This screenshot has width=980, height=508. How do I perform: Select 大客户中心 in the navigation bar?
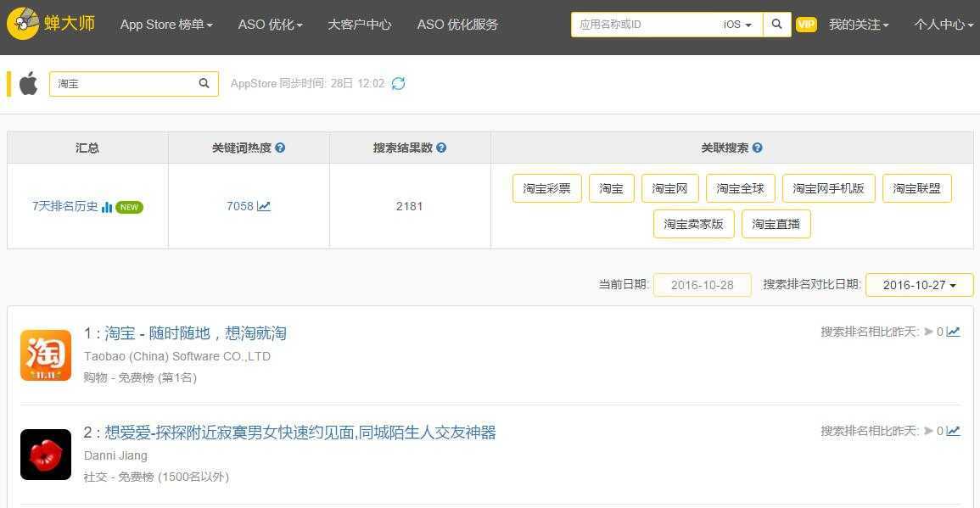[x=359, y=25]
